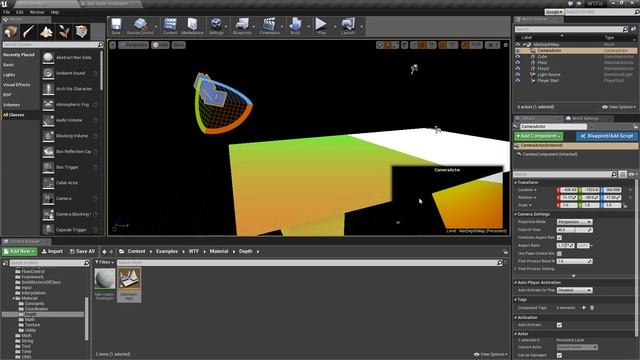640x360 pixels.
Task: Toggle visibility eye for Floor2
Action: pos(518,69)
